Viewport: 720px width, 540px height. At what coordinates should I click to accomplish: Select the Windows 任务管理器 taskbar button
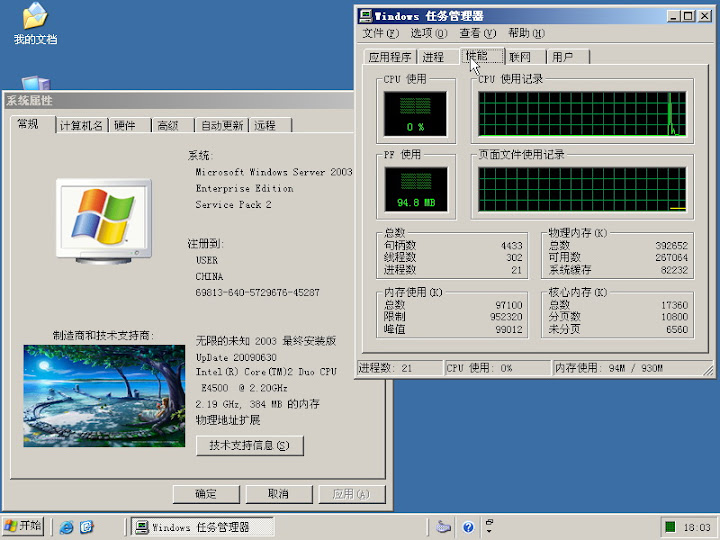click(x=202, y=527)
